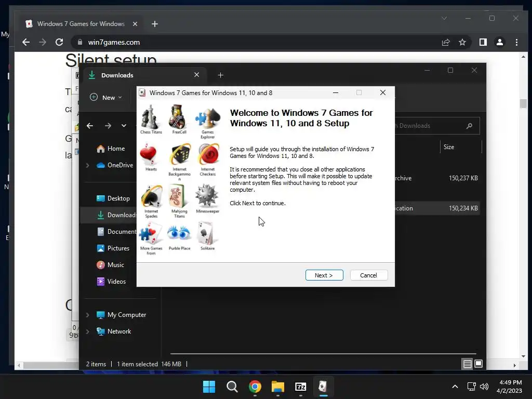Click the Games Explorer icon

point(208,118)
